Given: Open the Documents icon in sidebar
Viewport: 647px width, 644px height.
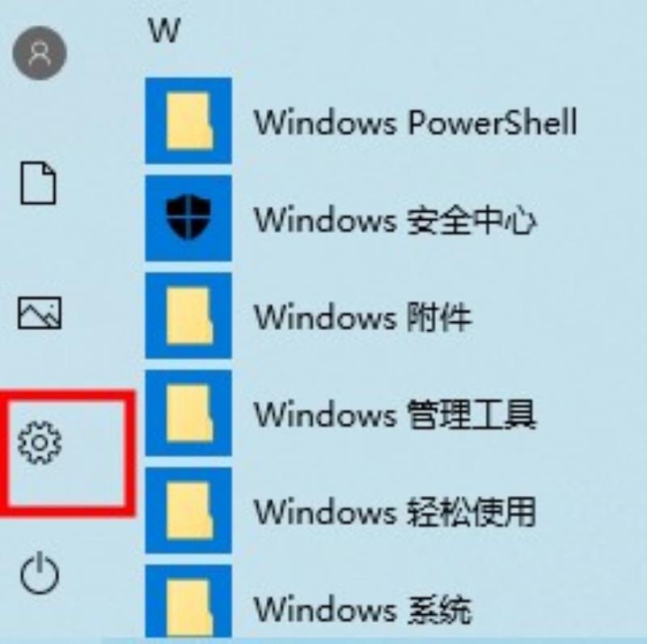Looking at the screenshot, I should click(x=38, y=183).
